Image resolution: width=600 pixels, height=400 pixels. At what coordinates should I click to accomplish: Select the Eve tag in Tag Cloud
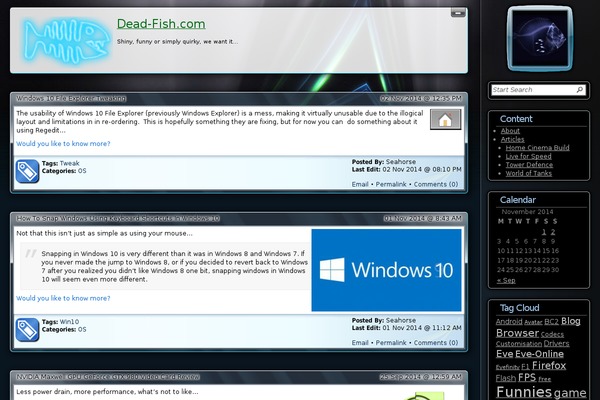pyautogui.click(x=504, y=354)
